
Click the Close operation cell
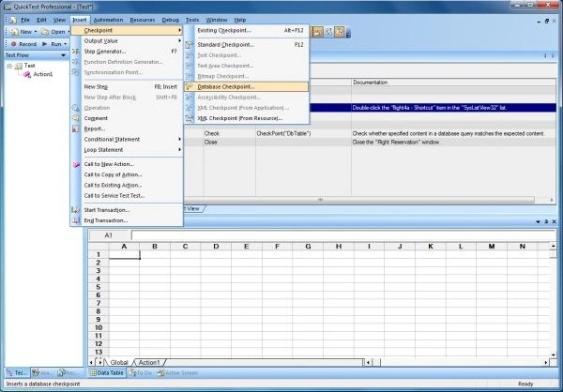(230, 143)
